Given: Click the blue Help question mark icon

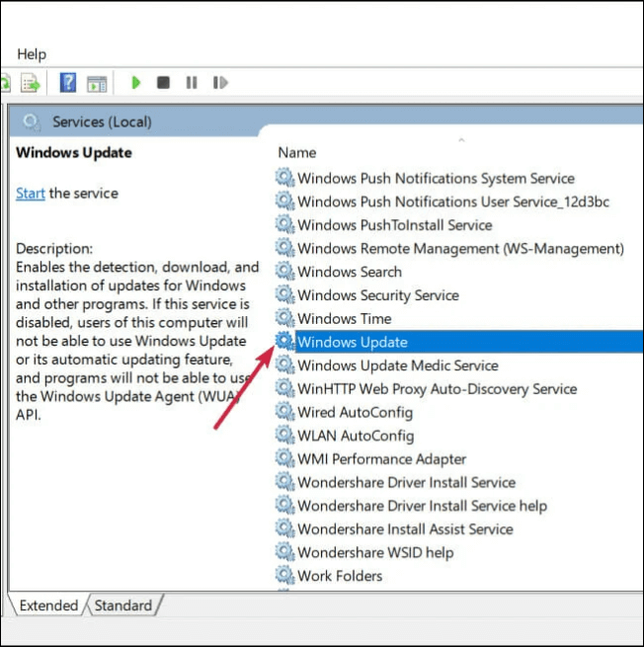Looking at the screenshot, I should pyautogui.click(x=67, y=83).
